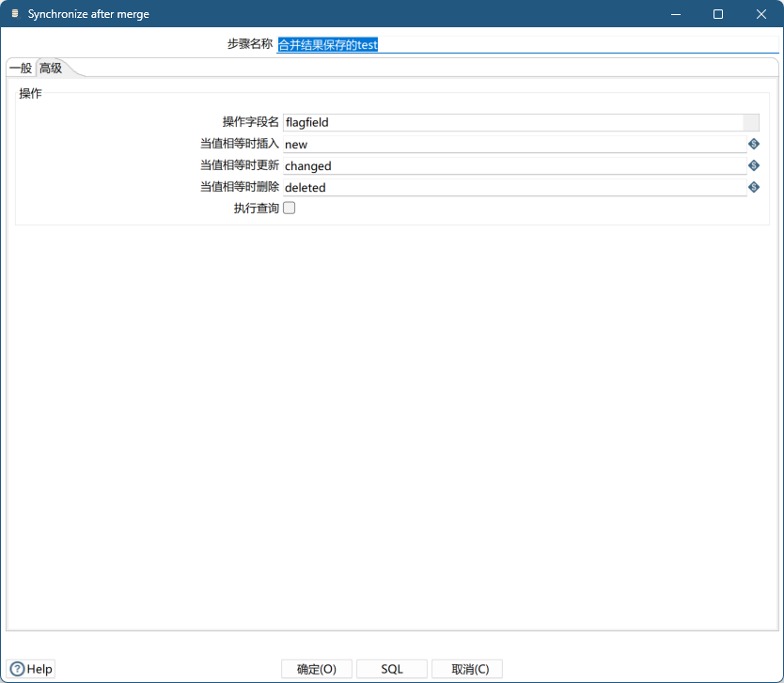784x683 pixels.
Task: Maximize the Synchronize after merge window
Action: (x=718, y=14)
